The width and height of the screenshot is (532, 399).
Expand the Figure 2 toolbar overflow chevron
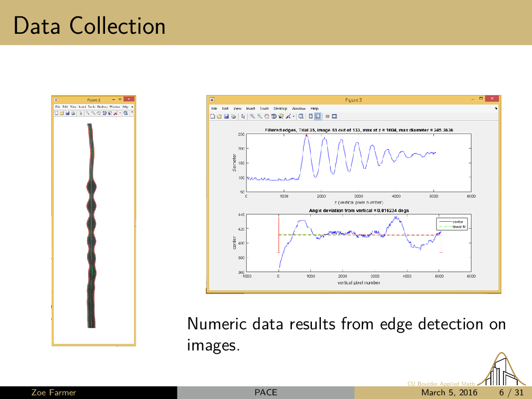pyautogui.click(x=132, y=112)
